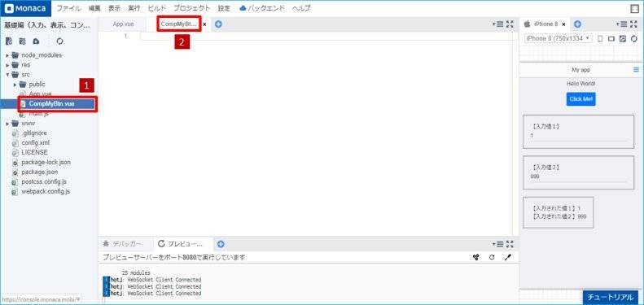Screen dimensions: 644x305
Task: Open the バックエンド menu
Action: 261,8
